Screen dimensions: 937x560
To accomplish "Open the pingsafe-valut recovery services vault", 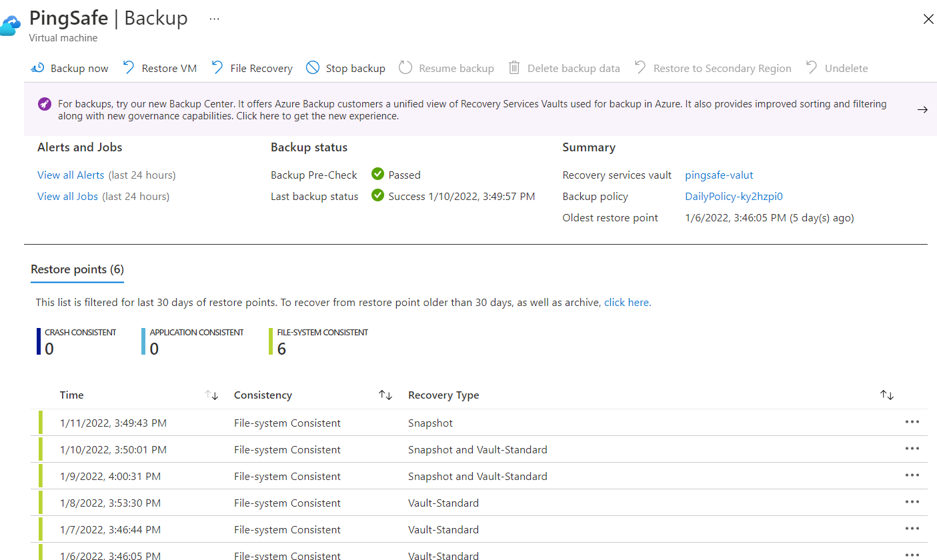I will coord(719,175).
